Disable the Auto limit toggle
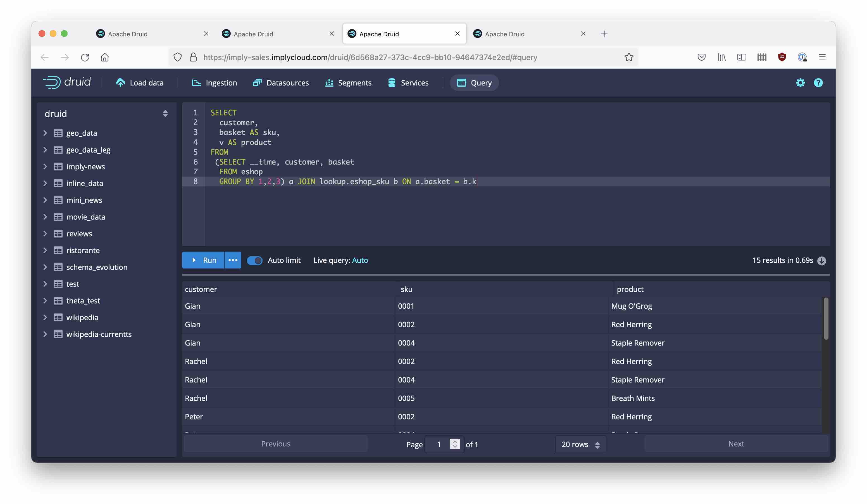 pyautogui.click(x=254, y=260)
